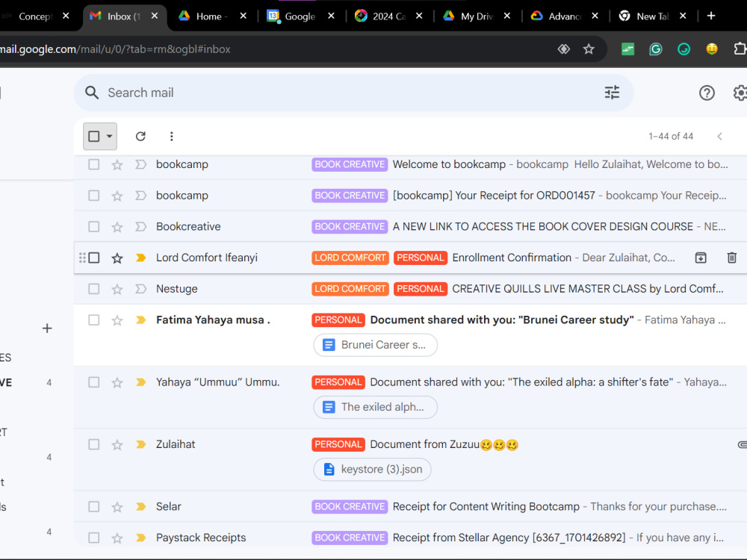Viewport: 747px width, 560px height.
Task: Star the Lord Comfort Ifeanyi email
Action: tap(117, 258)
